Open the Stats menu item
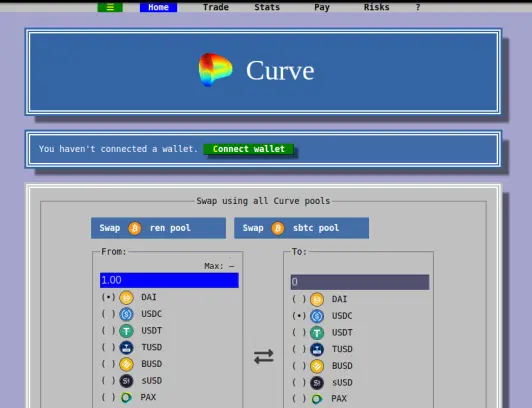Viewport: 532px width, 408px height. [267, 7]
